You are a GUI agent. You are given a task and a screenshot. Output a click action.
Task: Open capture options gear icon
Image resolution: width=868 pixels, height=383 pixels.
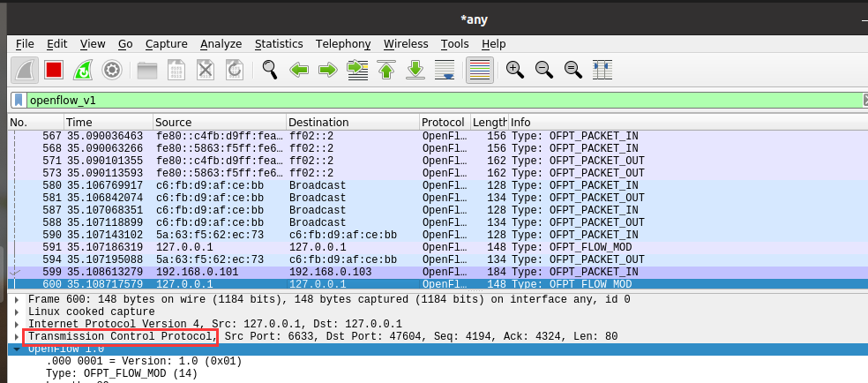112,70
